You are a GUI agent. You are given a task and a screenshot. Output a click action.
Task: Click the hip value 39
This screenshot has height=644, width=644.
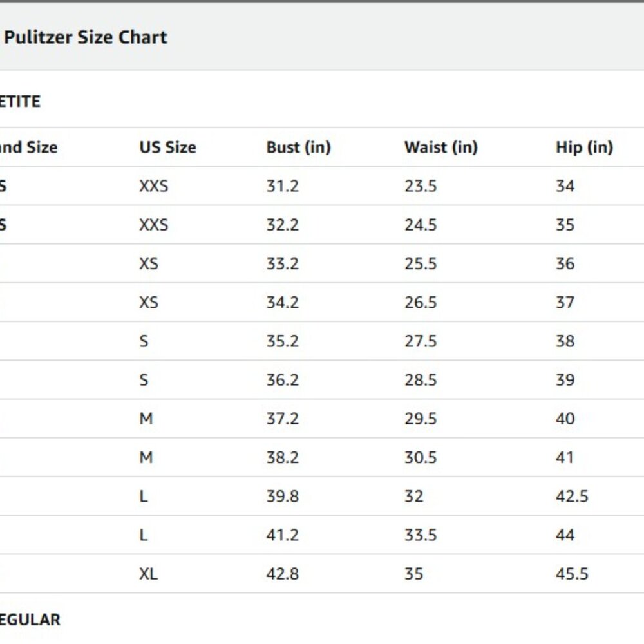[565, 380]
